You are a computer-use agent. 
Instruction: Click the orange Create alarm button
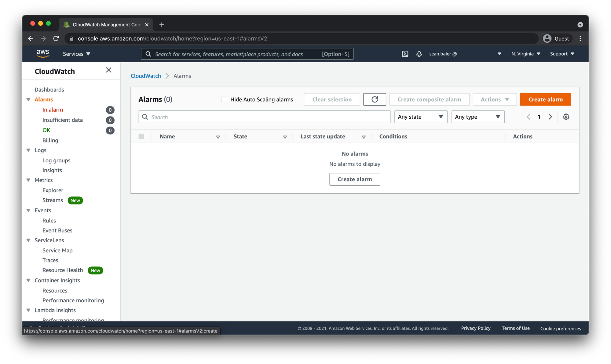[545, 99]
